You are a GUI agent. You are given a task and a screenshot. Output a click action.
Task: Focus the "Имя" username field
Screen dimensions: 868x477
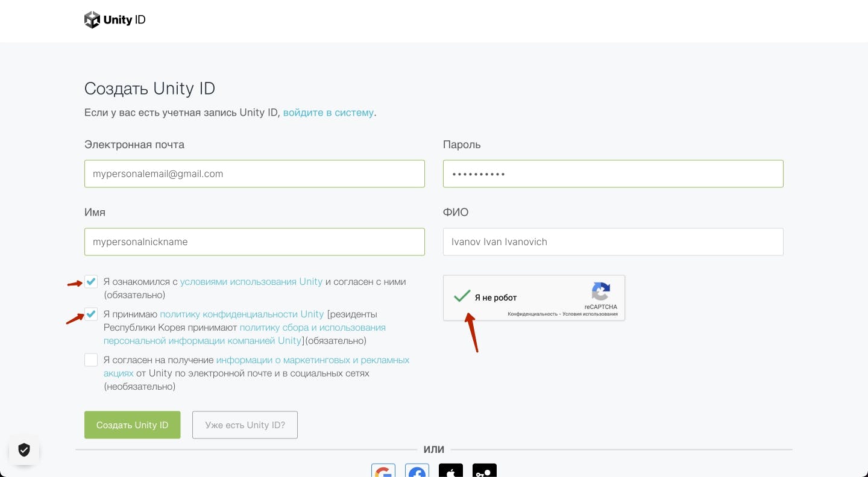coord(254,242)
